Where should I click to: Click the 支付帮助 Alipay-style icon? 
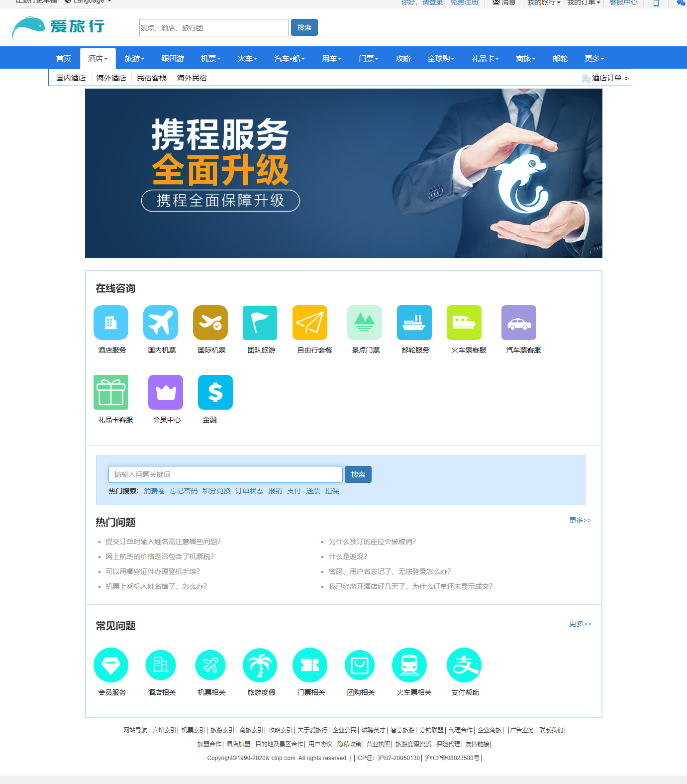coord(464,665)
